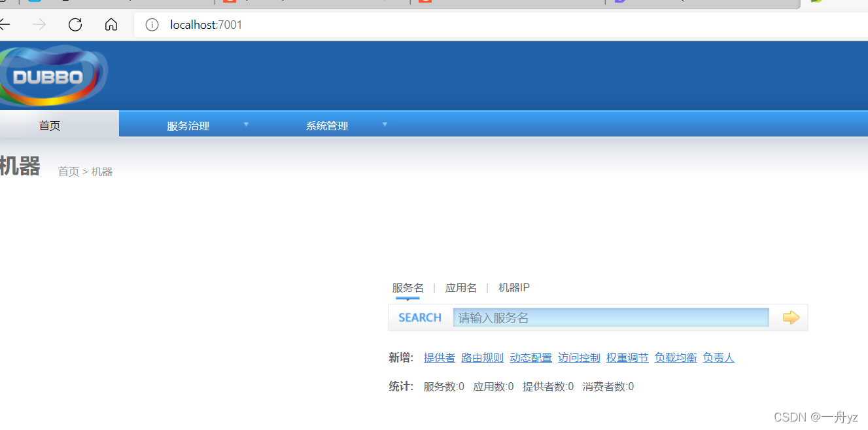This screenshot has height=430, width=868.
Task: Switch to the 机器IP search tab
Action: point(513,287)
